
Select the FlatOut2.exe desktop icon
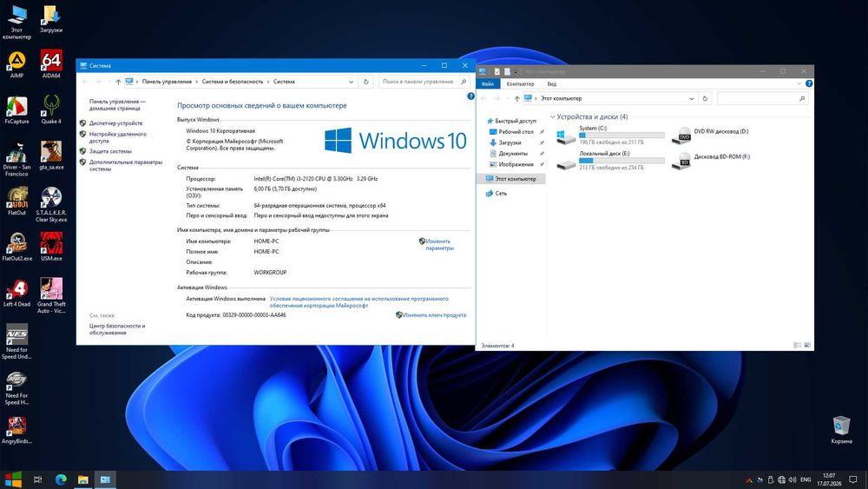[x=16, y=247]
